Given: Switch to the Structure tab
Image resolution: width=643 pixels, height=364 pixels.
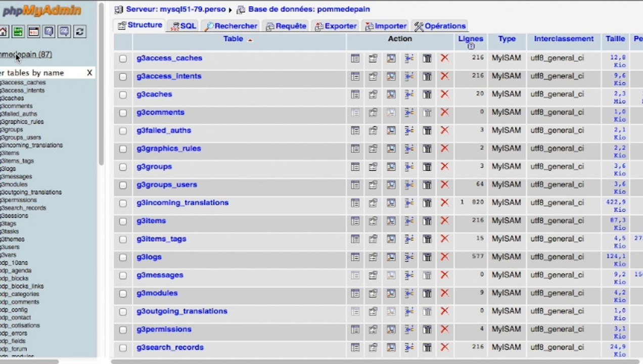Looking at the screenshot, I should 140,25.
